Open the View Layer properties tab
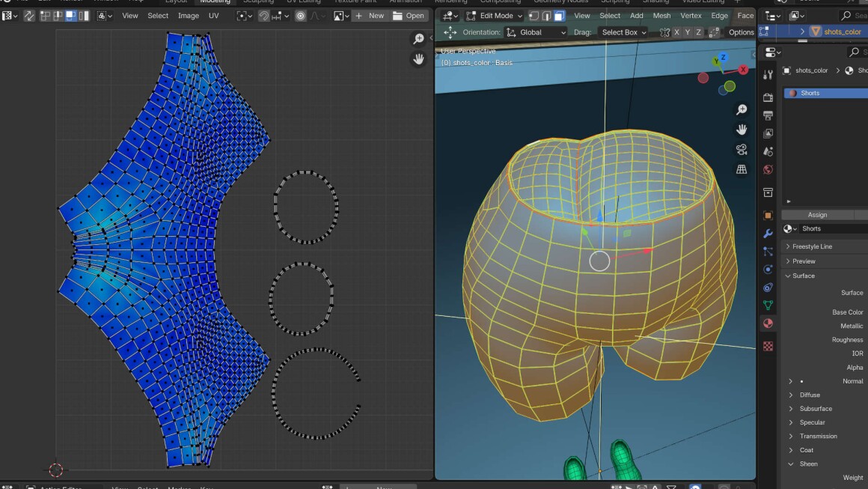868x489 pixels. [x=768, y=133]
